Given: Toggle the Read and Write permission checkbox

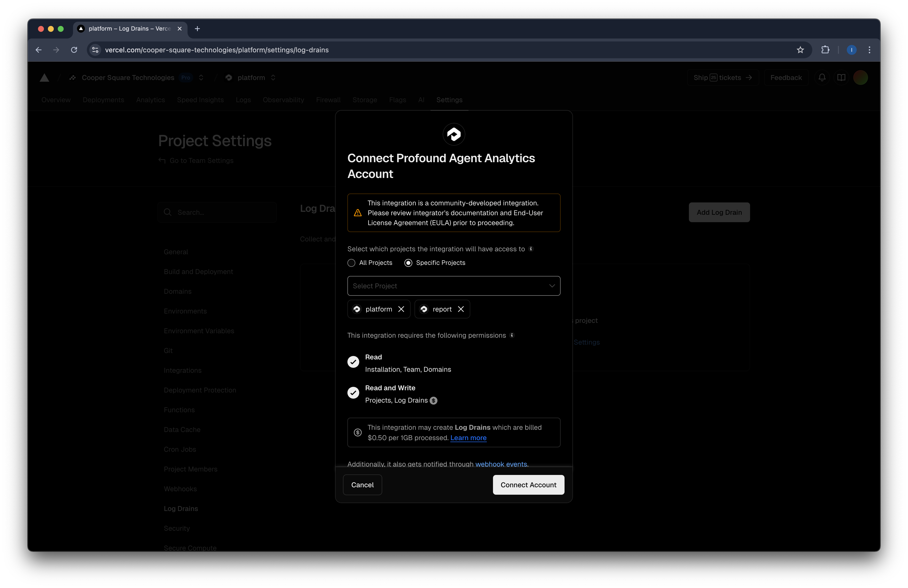Looking at the screenshot, I should point(353,393).
